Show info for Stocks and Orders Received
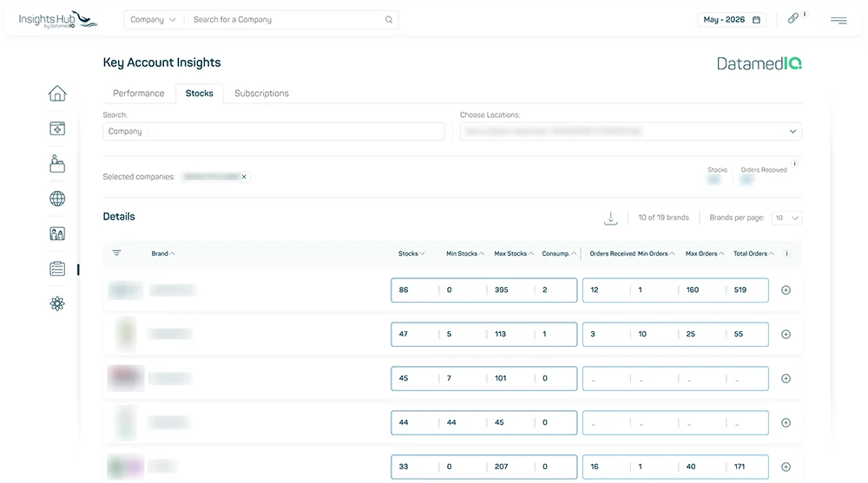Viewport: 868px width, 483px height. click(x=794, y=163)
